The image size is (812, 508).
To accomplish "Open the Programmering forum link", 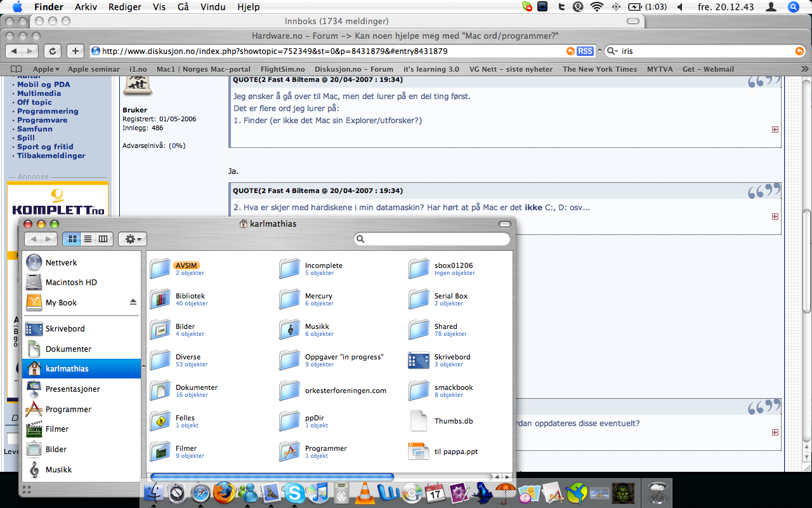I will pos(48,111).
